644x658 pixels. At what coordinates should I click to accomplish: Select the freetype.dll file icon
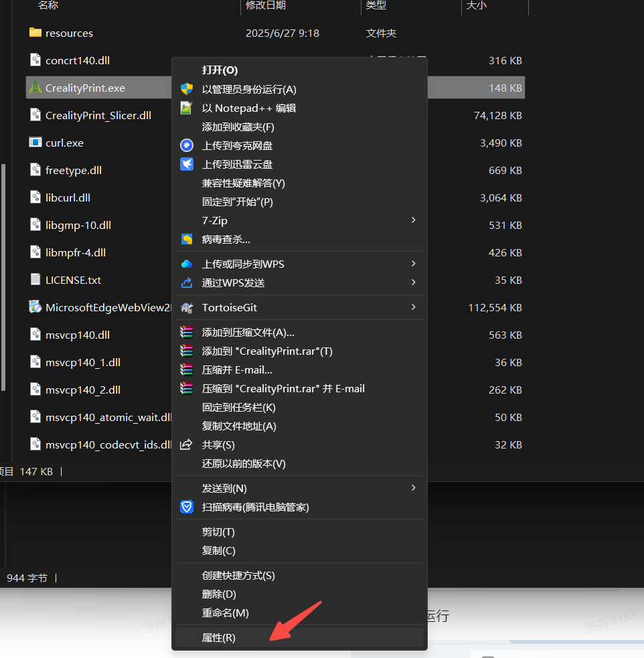(35, 170)
